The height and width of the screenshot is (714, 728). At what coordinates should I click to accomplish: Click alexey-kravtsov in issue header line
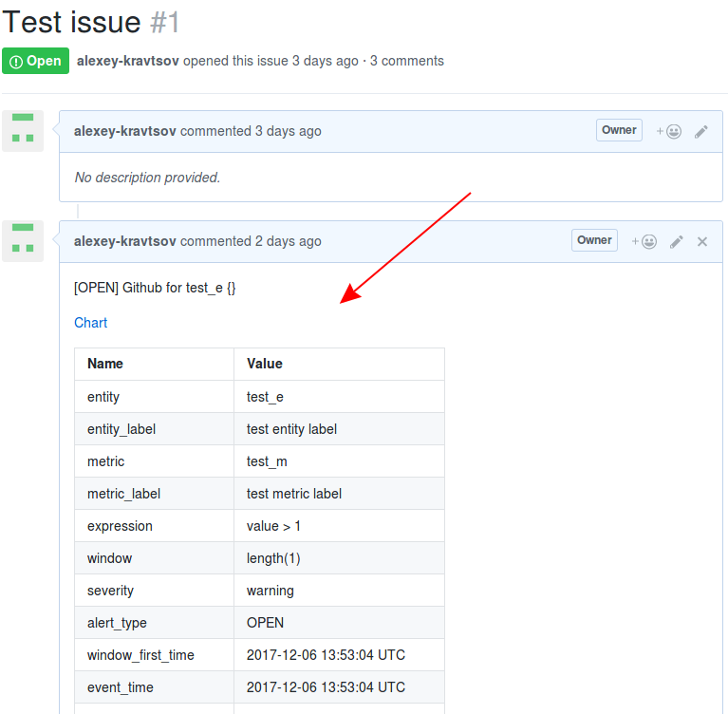128,61
